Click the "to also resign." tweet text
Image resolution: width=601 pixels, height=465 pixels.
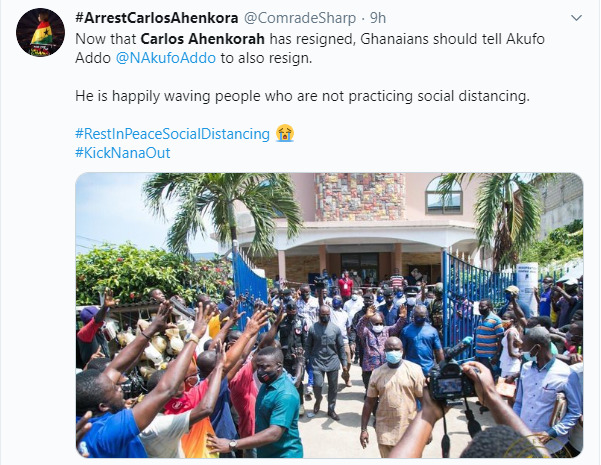click(266, 58)
